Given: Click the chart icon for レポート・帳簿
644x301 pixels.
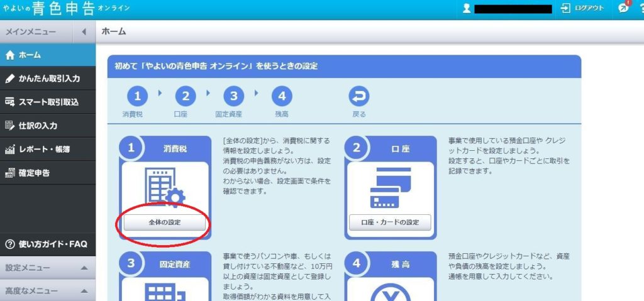Looking at the screenshot, I should coord(10,150).
